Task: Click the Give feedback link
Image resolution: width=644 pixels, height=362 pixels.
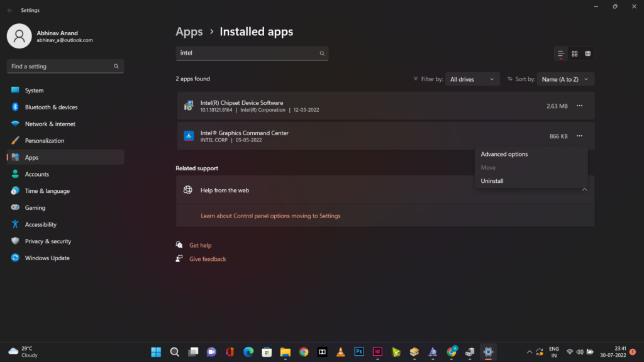Action: pos(208,259)
